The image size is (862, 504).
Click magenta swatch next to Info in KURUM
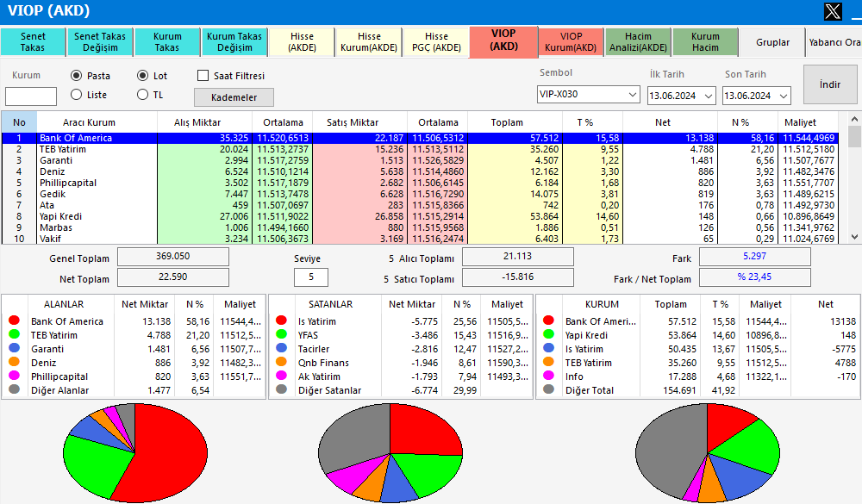coord(548,376)
